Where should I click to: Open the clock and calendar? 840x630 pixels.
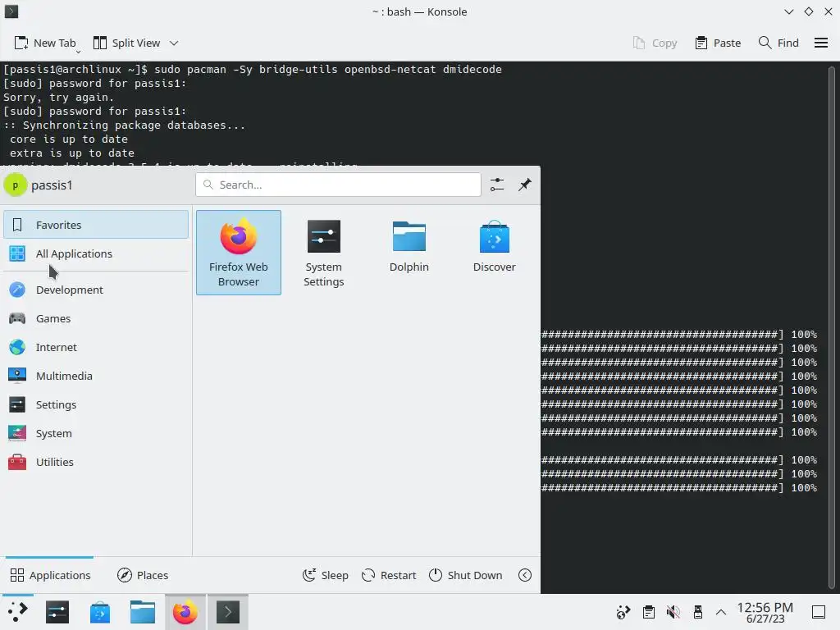coord(765,612)
